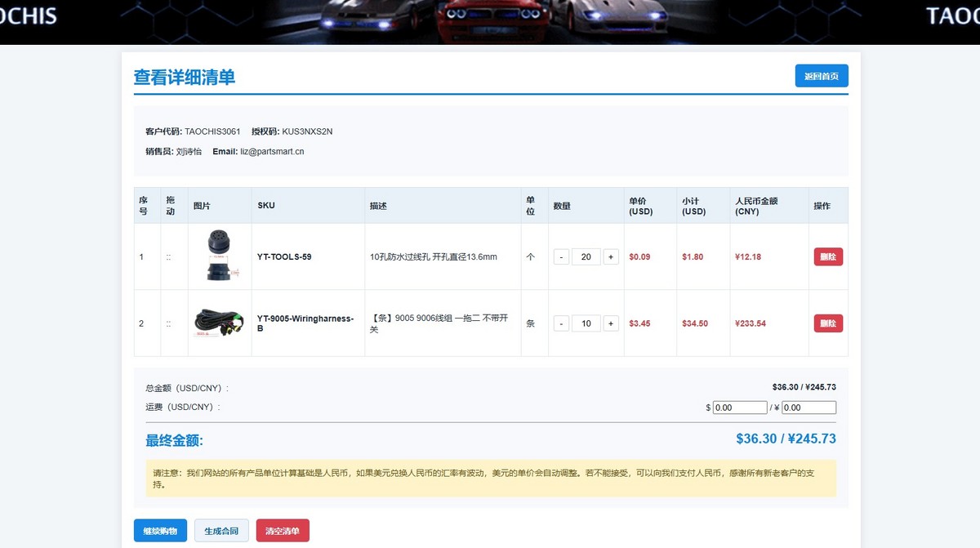Decrease quantity of YT-TOOLS-59 with minus
980x548 pixels.
pyautogui.click(x=561, y=256)
